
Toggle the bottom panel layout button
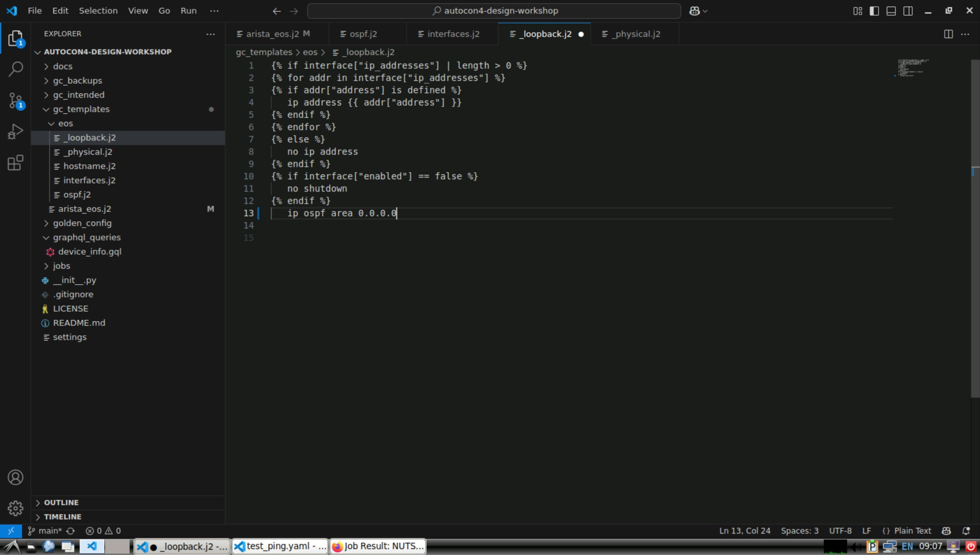pyautogui.click(x=891, y=11)
